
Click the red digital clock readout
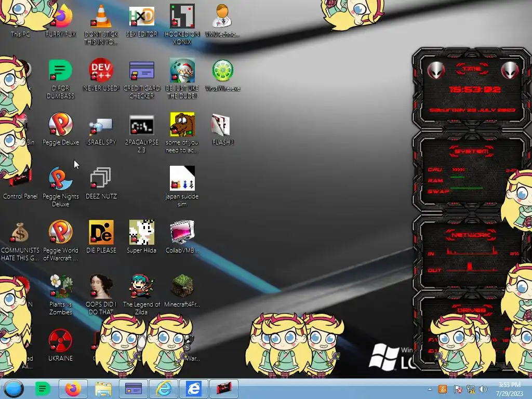click(475, 89)
